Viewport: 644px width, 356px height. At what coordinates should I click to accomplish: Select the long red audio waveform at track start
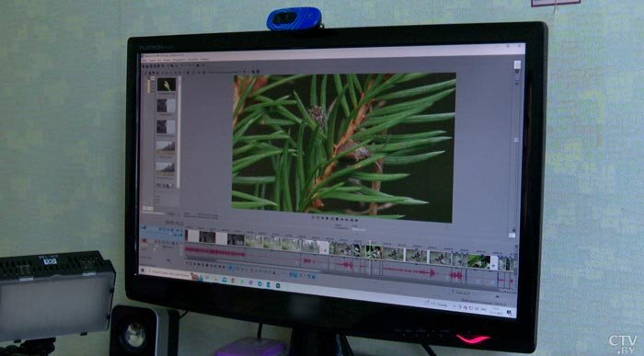click(214, 252)
